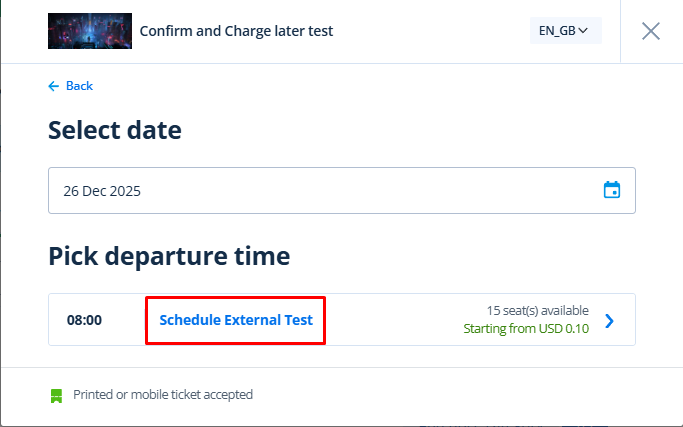683x427 pixels.
Task: Click the Confirm and Charge later test title
Action: click(236, 31)
